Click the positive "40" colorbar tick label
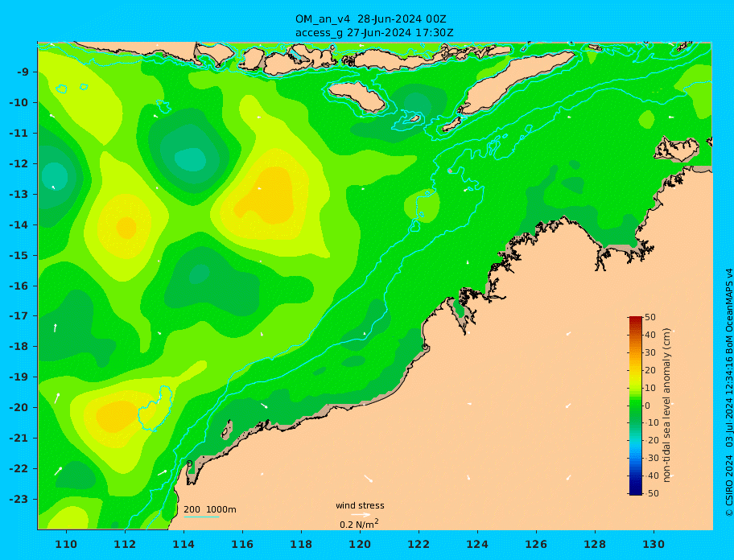 [650, 335]
